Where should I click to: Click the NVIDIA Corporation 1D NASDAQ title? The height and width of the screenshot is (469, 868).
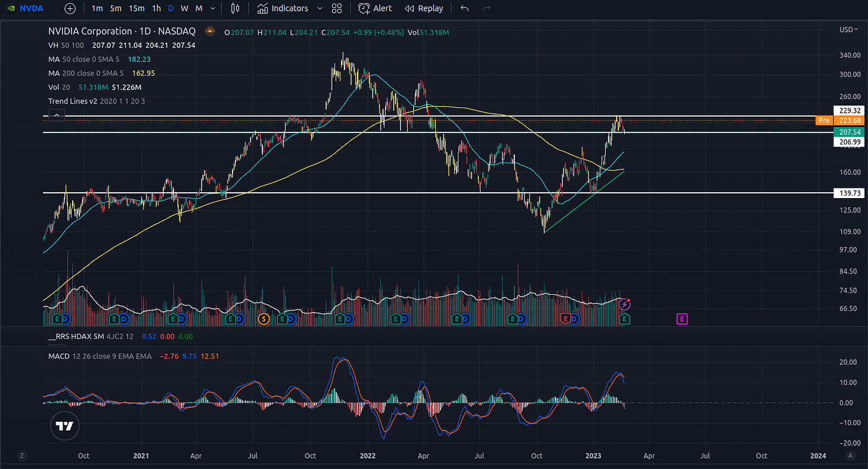click(x=123, y=31)
